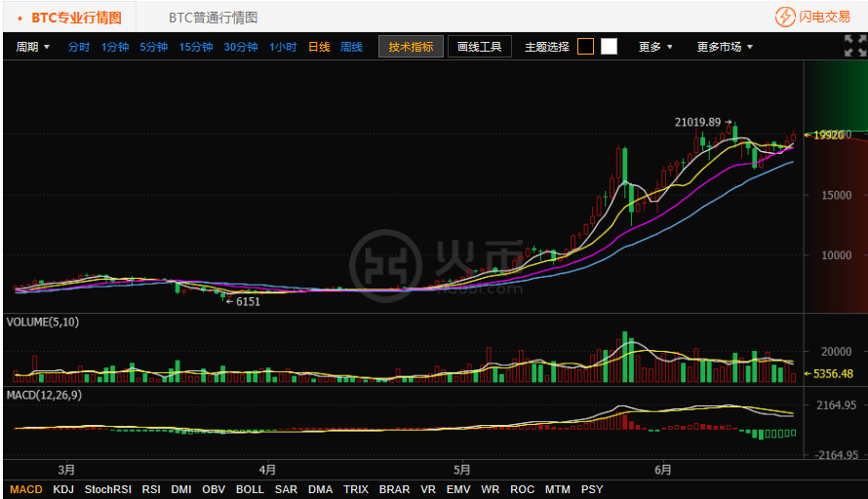The height and width of the screenshot is (499, 868).
Task: Click the lightning trade icon
Action: tap(785, 17)
